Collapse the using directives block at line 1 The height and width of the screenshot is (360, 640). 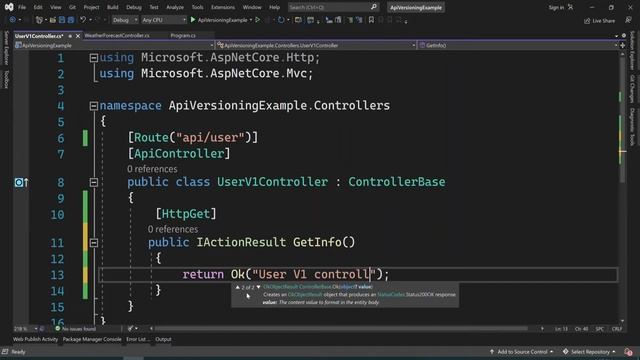[x=93, y=58]
